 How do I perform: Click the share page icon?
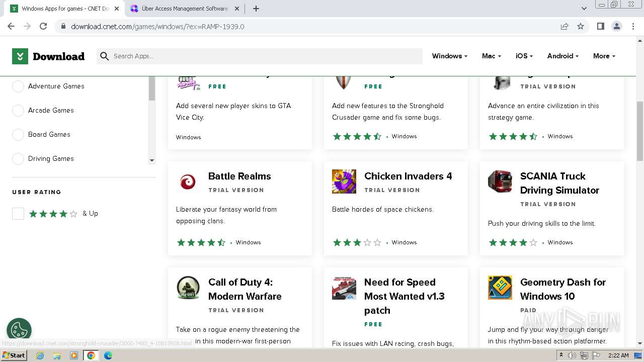tap(565, 26)
